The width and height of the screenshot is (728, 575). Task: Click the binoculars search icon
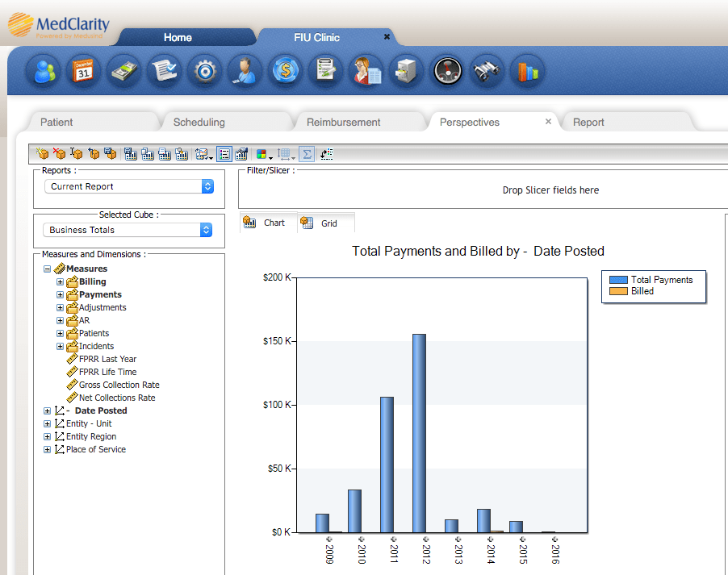tap(487, 71)
